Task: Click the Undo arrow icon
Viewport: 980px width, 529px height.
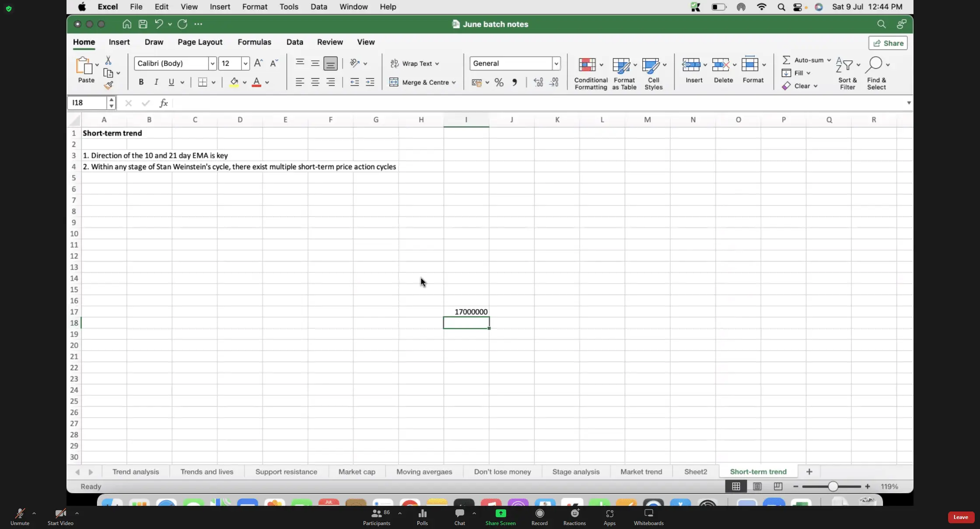Action: pyautogui.click(x=159, y=24)
